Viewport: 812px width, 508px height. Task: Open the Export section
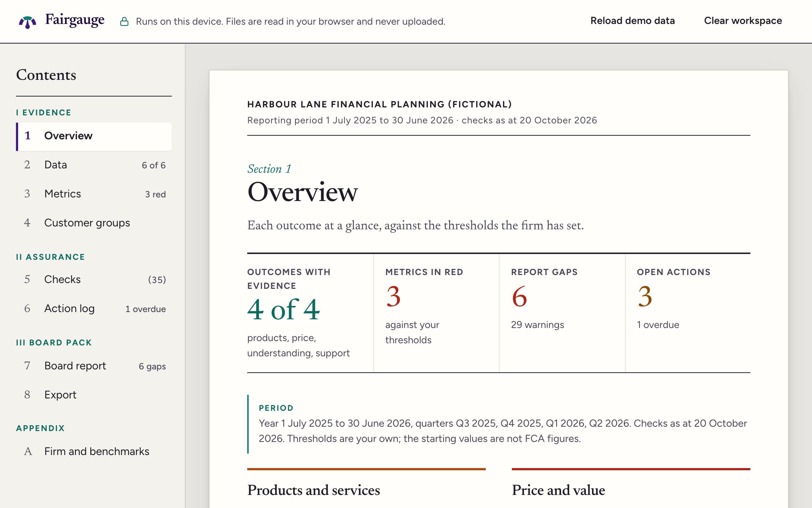[94, 395]
